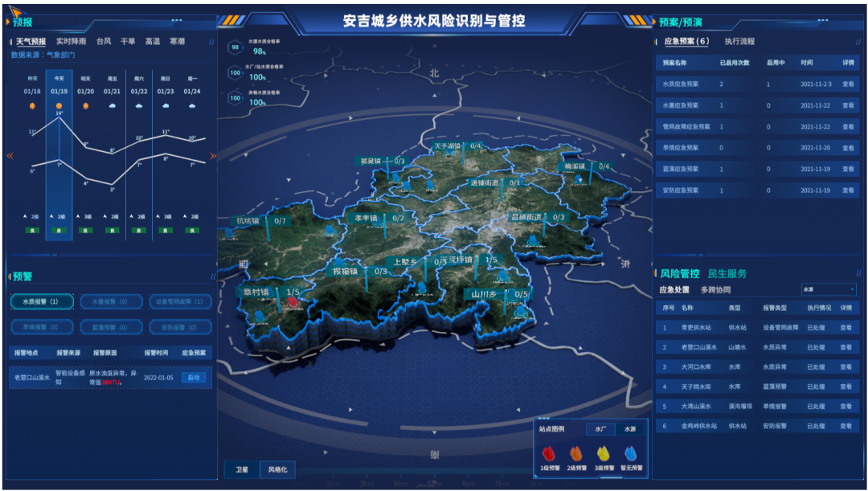Click 查看 for 水质应急预案 row
Viewport: 868px width, 491px height.
pyautogui.click(x=848, y=84)
